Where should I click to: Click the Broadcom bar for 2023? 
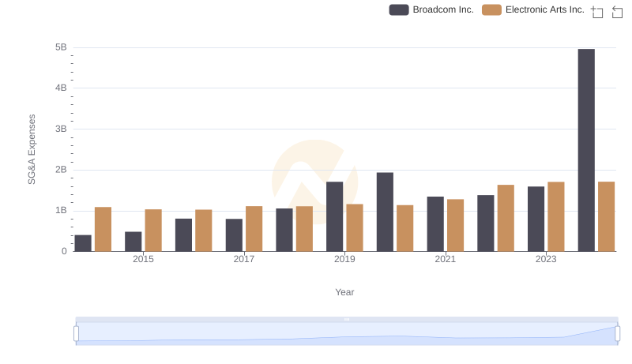[x=536, y=219]
